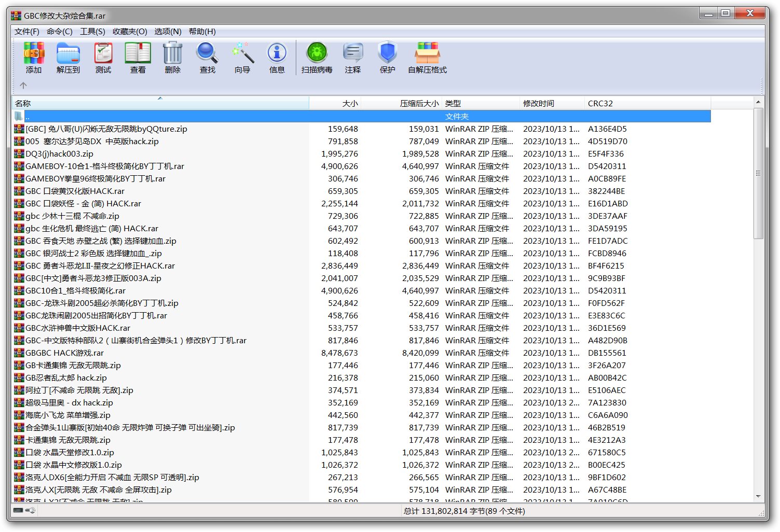This screenshot has height=532, width=780.
Task: Click the archive icon of GB忍者乱太郎 hack.zip
Action: (x=19, y=377)
